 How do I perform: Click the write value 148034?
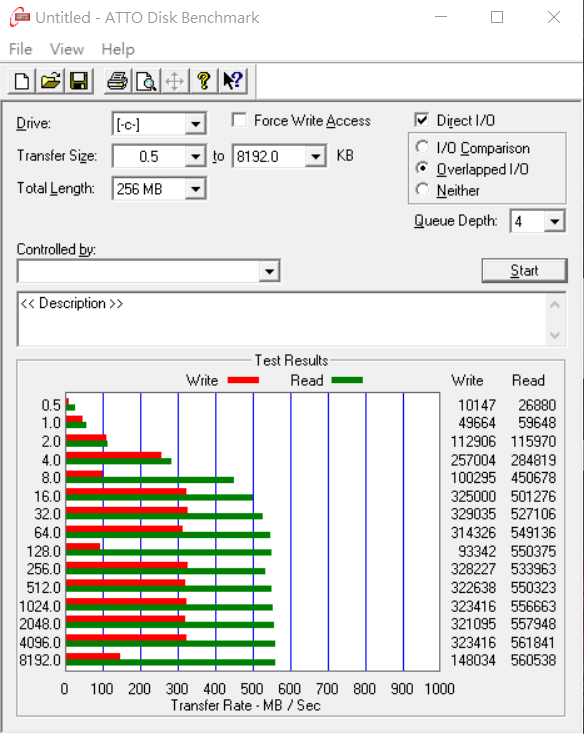(473, 661)
